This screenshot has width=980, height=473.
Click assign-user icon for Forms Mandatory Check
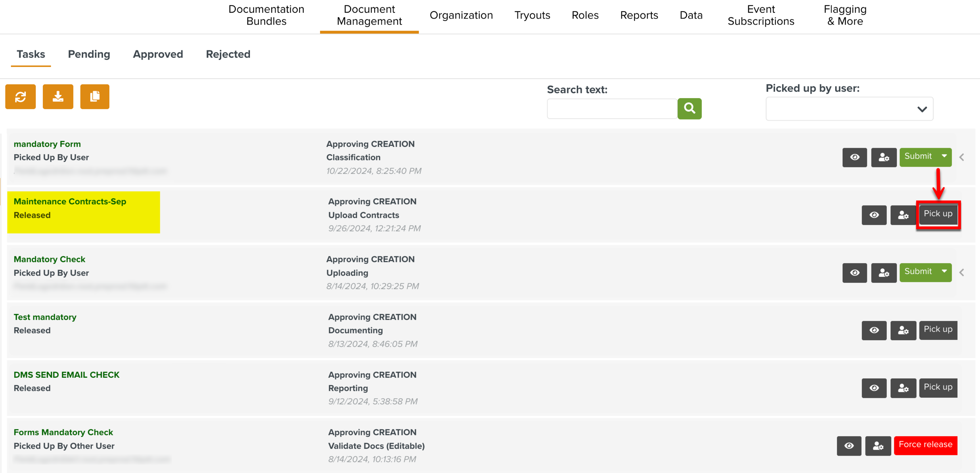click(878, 446)
